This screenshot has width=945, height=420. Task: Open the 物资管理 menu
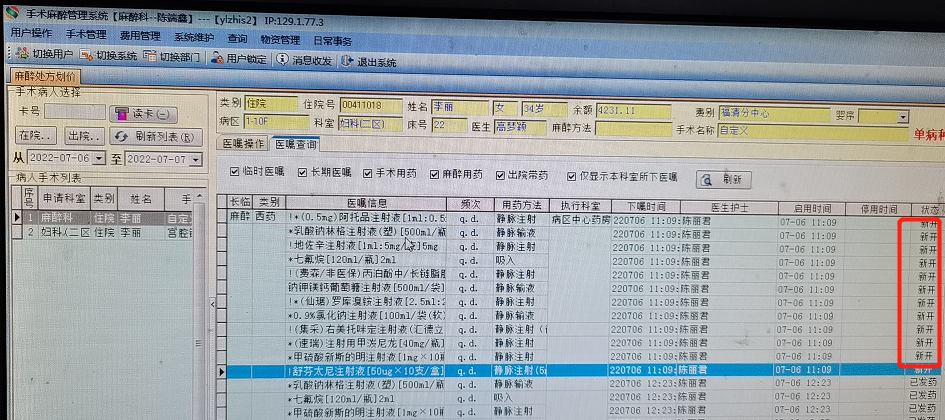[280, 40]
